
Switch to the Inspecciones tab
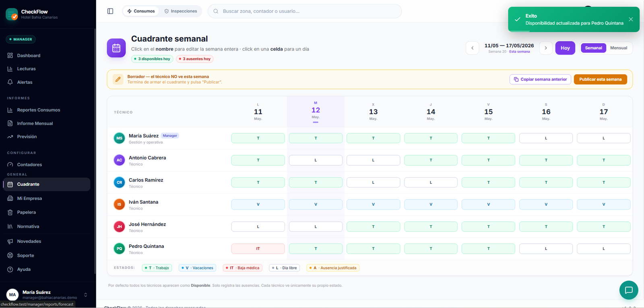coord(181,11)
